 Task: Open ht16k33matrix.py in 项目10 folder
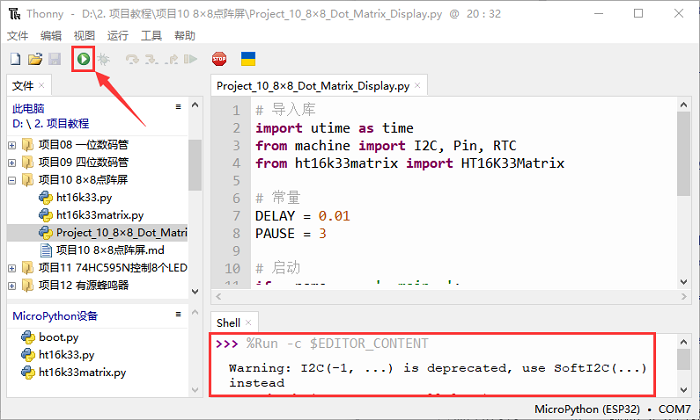[99, 214]
